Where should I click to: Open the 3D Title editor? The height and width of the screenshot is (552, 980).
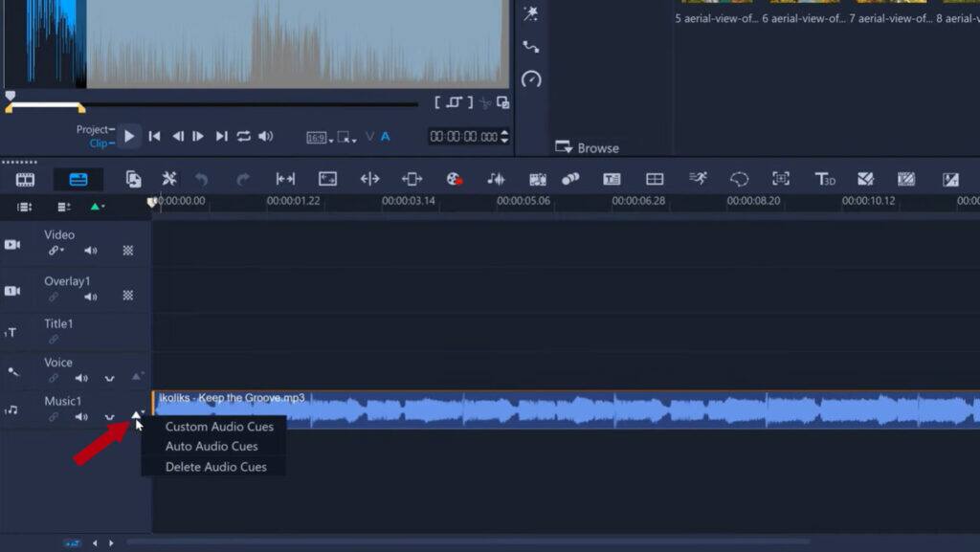point(824,179)
